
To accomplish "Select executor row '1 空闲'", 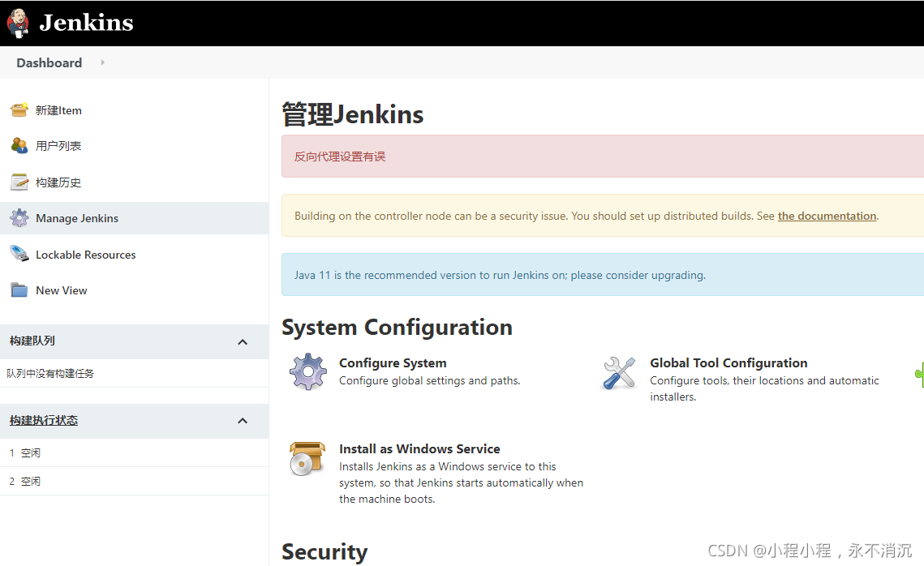I will pos(135,453).
